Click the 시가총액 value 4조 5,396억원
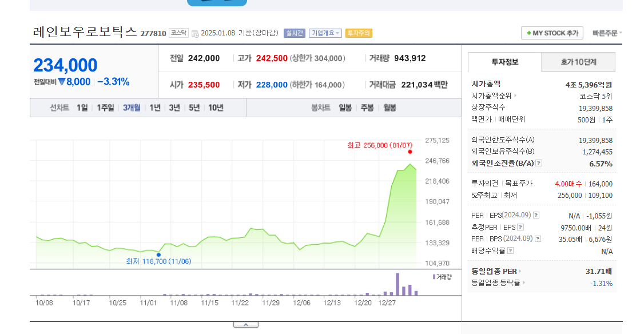The image size is (644, 334). (x=589, y=85)
